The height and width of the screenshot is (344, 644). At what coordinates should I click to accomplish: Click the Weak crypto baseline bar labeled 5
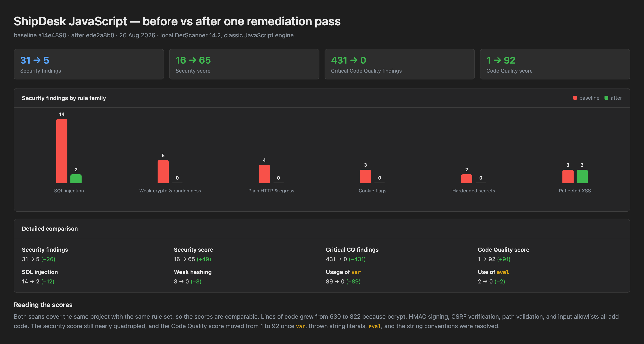click(163, 172)
